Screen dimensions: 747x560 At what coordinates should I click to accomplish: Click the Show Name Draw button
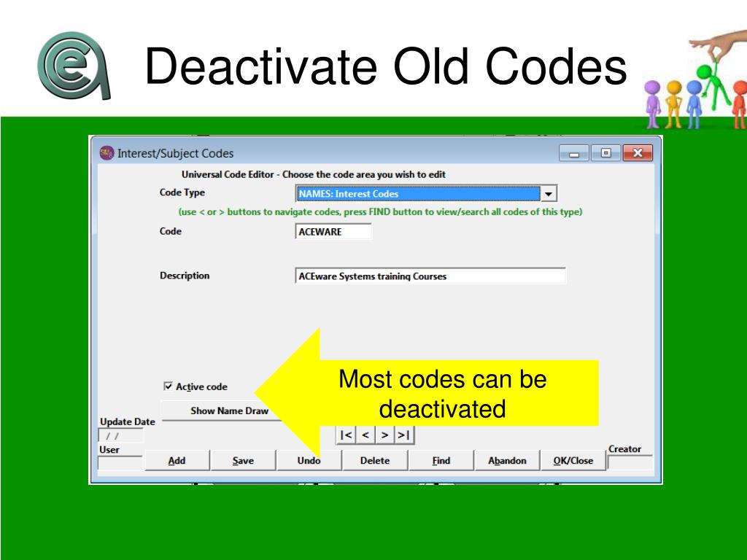(229, 411)
